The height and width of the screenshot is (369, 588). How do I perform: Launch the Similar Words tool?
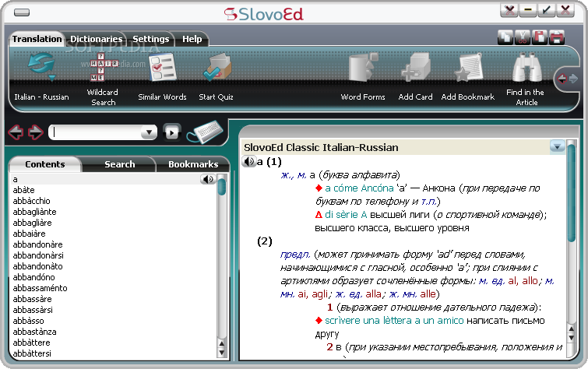click(162, 77)
